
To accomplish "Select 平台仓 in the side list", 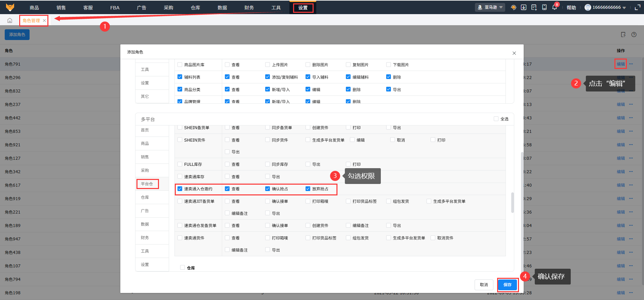I will (x=147, y=184).
